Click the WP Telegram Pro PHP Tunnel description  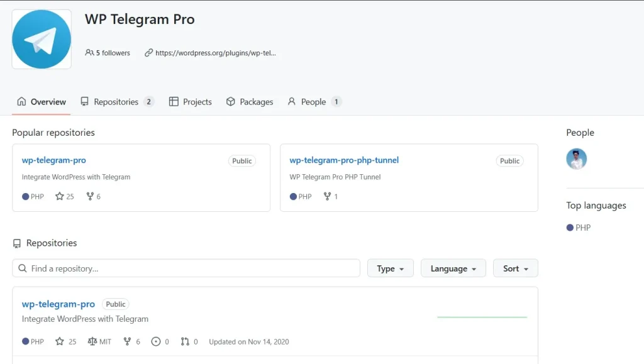(335, 177)
